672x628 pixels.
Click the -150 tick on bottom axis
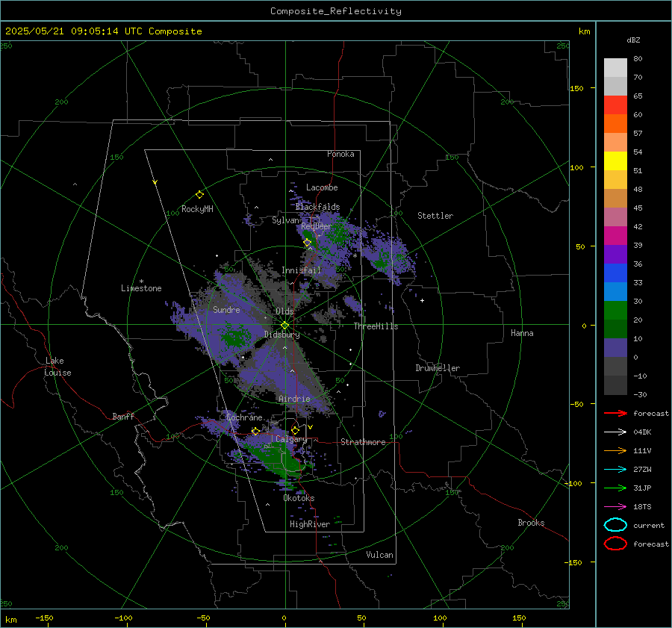point(44,618)
